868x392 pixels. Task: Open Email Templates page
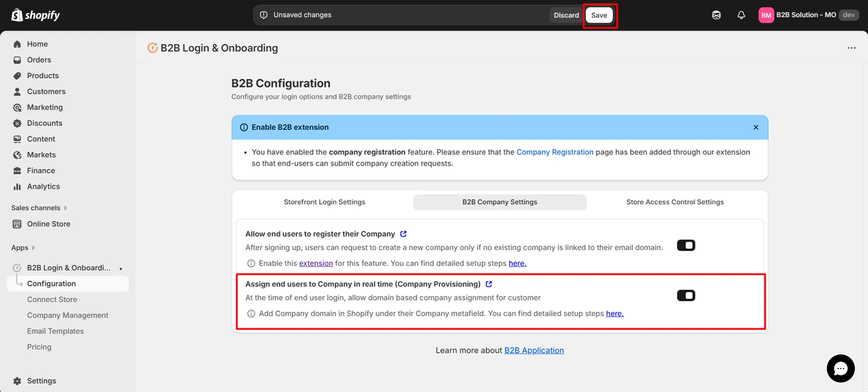pyautogui.click(x=55, y=331)
